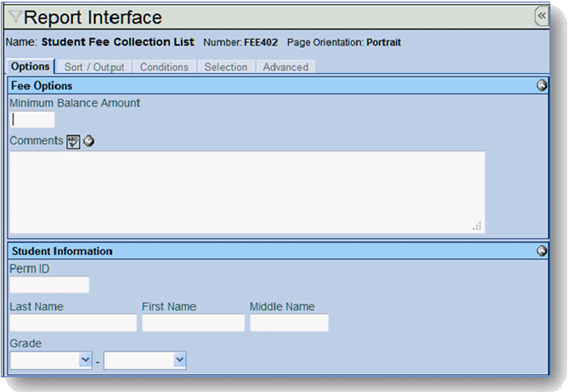Collapse the Student Information section

tap(541, 251)
